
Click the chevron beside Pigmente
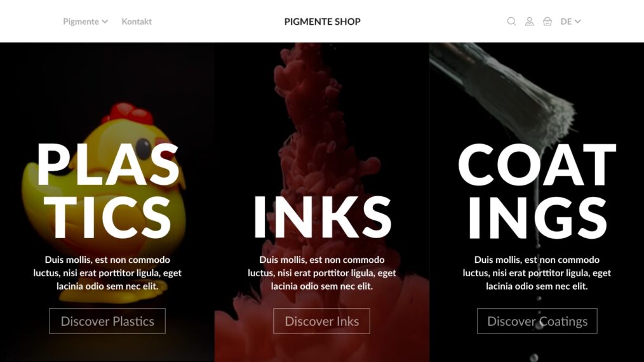105,22
